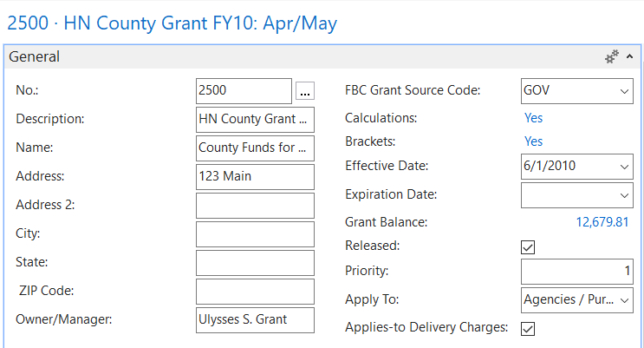Select the Name input field
644x348 pixels.
tap(255, 148)
